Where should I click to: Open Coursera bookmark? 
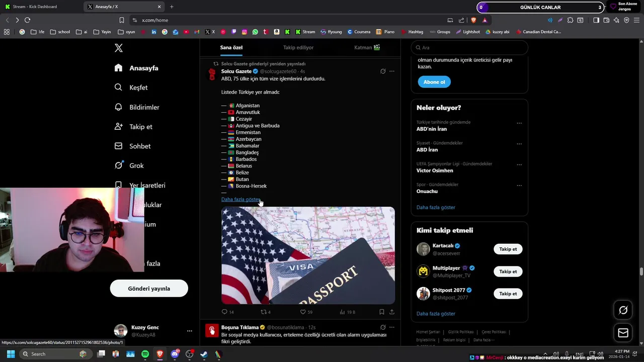[358, 32]
